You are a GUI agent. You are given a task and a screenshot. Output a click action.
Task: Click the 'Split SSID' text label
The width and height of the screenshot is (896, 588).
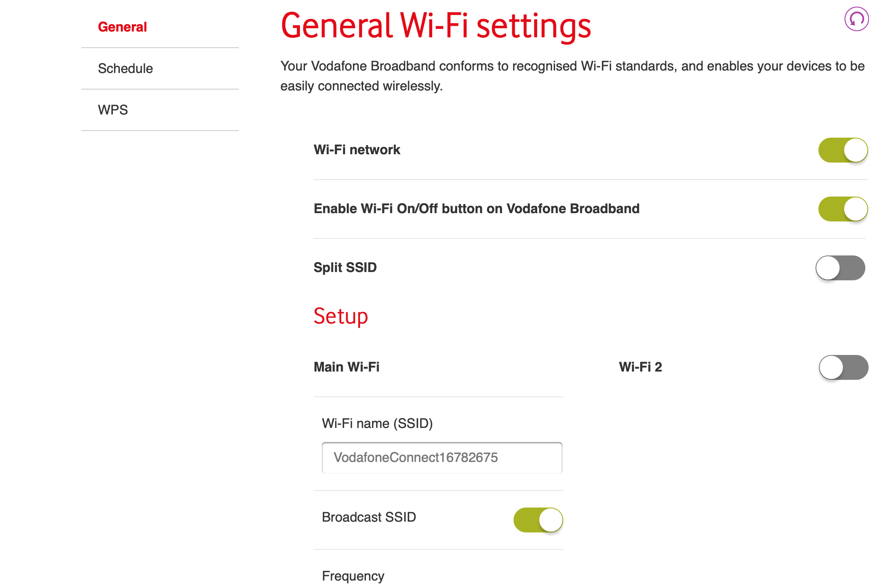(345, 267)
